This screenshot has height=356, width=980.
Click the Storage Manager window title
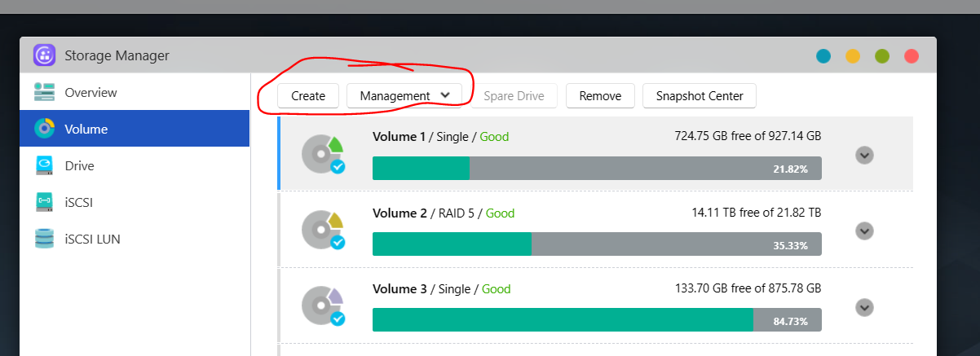point(117,56)
